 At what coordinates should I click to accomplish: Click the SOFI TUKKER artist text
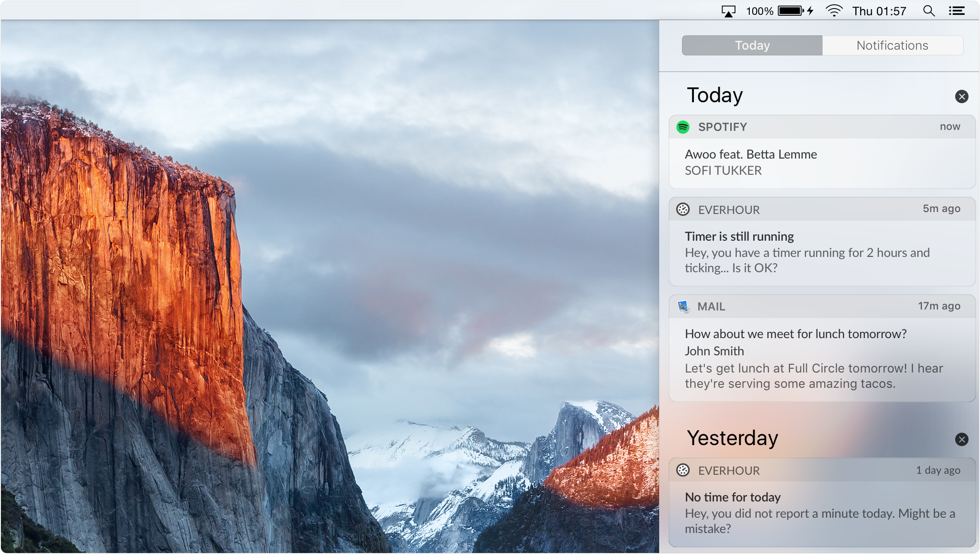click(723, 170)
